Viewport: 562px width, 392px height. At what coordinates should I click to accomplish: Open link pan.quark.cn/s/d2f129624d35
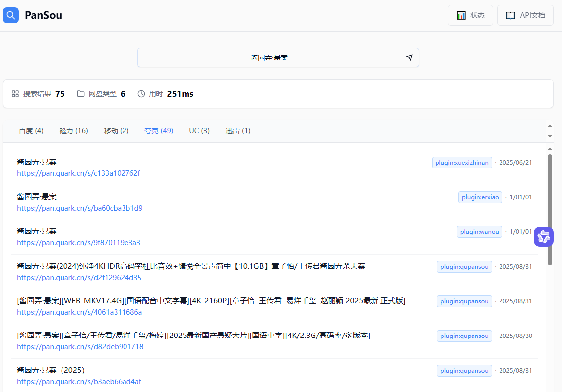click(79, 278)
